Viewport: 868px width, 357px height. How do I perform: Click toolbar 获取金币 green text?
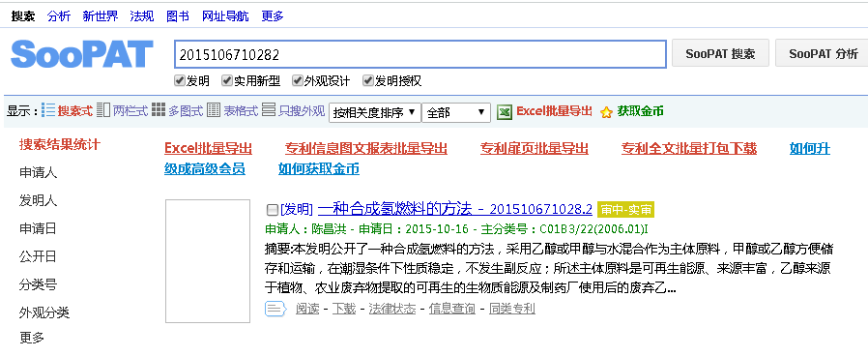641,111
